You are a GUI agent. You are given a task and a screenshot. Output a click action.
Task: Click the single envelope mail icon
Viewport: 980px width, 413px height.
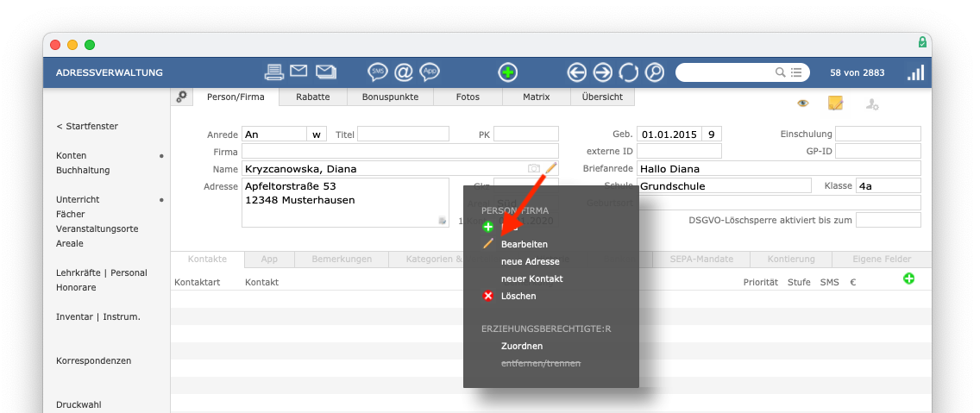pos(298,72)
